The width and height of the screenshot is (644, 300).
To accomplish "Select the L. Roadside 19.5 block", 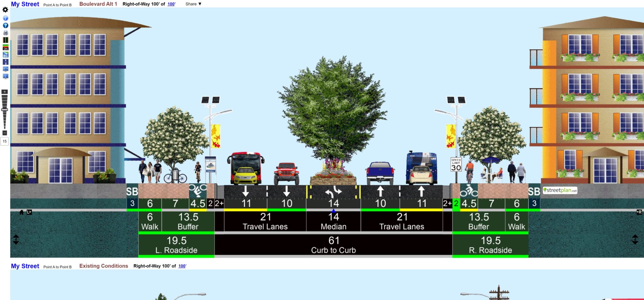I will click(176, 245).
